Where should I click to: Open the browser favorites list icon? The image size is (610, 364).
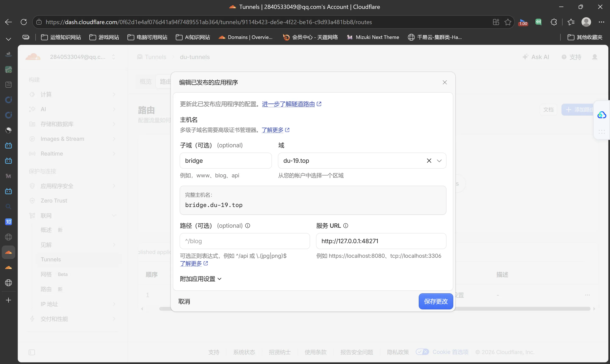click(571, 22)
